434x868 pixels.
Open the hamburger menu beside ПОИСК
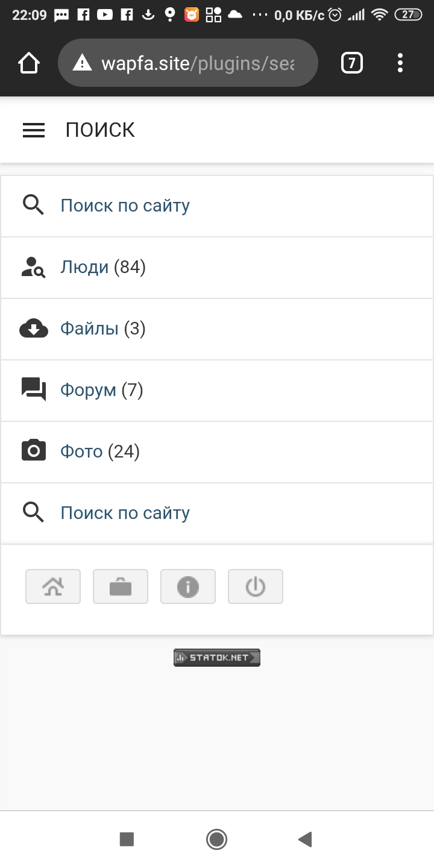click(x=34, y=130)
